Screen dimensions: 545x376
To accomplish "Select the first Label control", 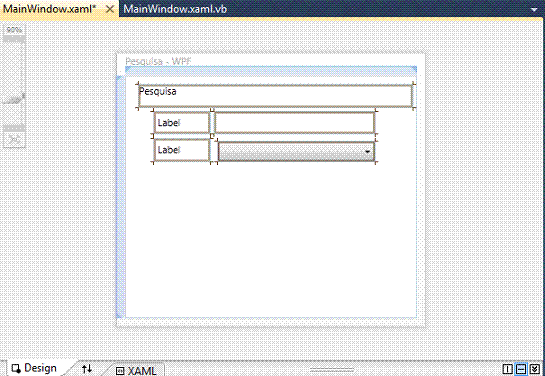I will tap(182, 123).
